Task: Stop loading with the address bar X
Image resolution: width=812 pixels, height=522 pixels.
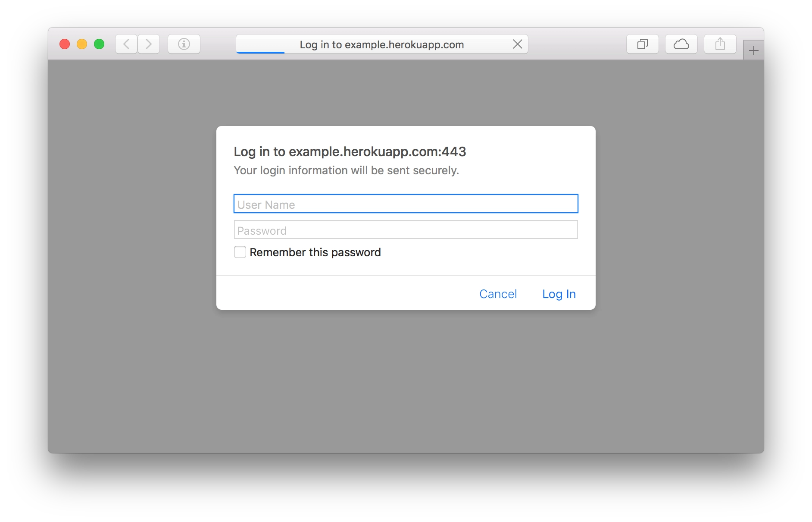Action: 518,44
